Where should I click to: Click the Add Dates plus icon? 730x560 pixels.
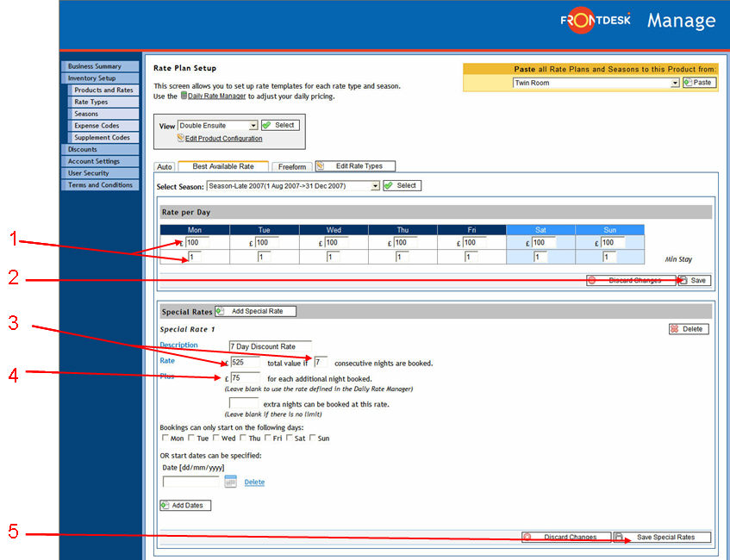166,505
